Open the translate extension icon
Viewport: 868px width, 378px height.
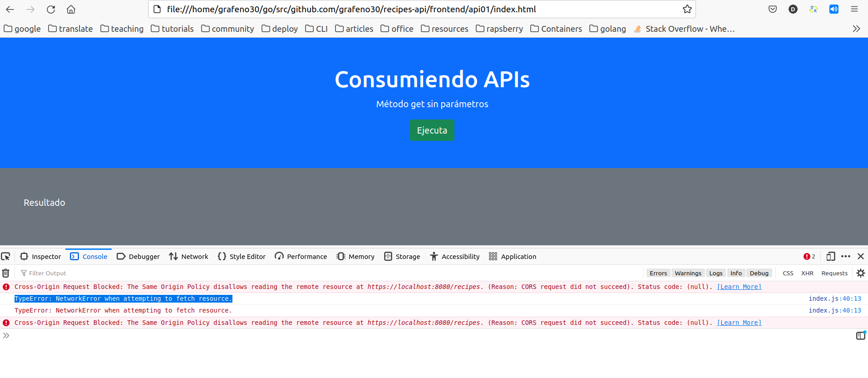click(x=814, y=9)
